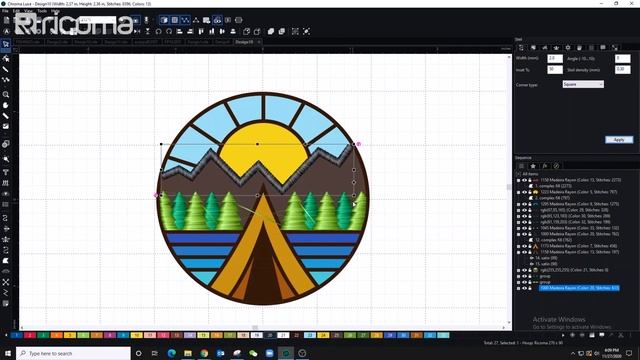Image resolution: width=640 pixels, height=360 pixels.
Task: Click the palette right scroll arrow
Action: click(563, 335)
